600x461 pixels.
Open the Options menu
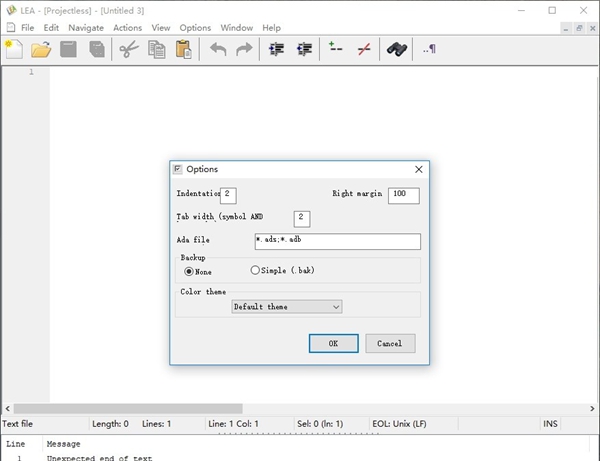pyautogui.click(x=195, y=28)
